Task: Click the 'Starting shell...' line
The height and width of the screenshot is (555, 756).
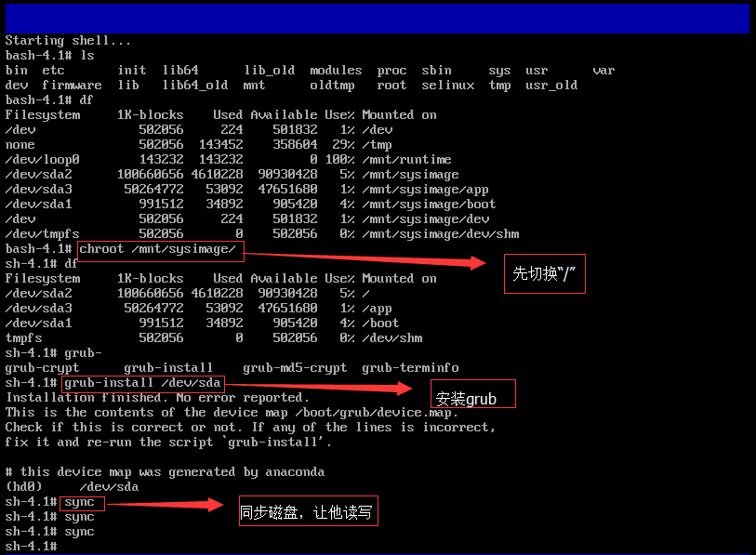Action: 68,41
